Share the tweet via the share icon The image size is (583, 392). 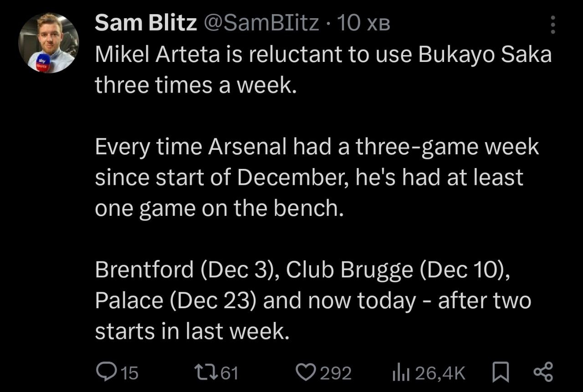point(543,372)
